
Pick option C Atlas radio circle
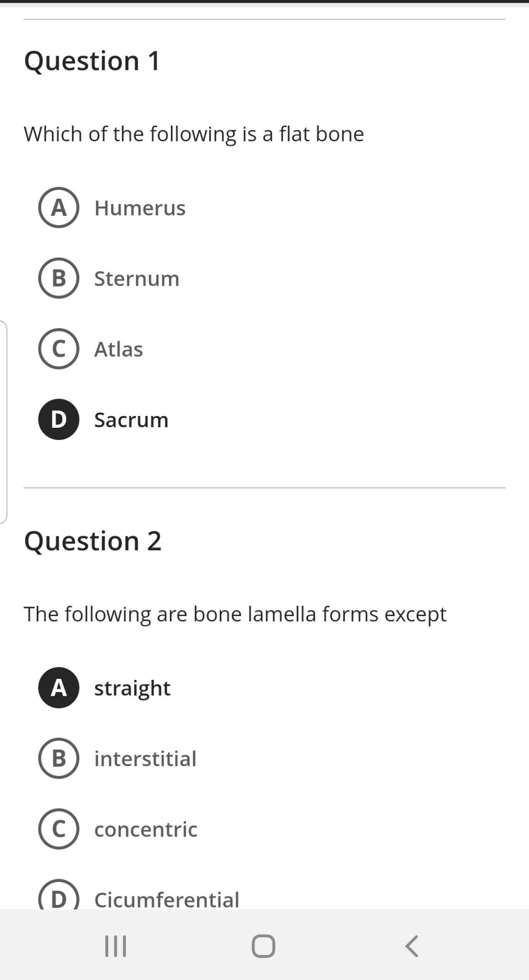tap(59, 349)
